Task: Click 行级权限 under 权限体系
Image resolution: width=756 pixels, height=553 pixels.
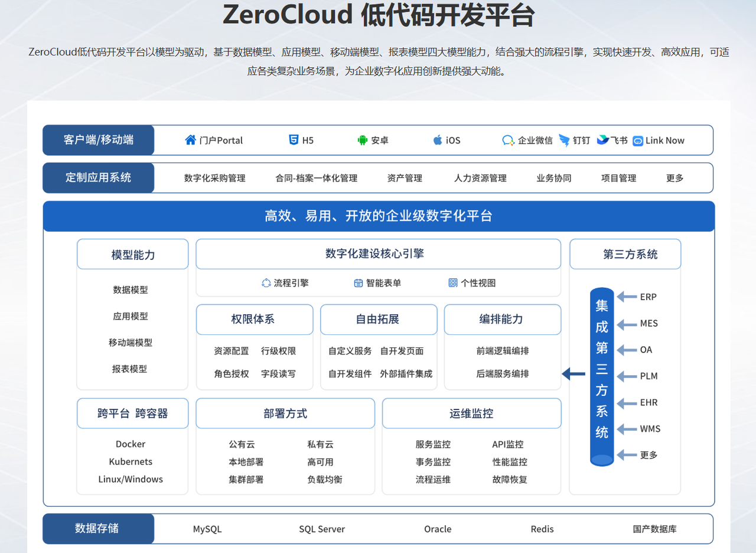Action: (x=279, y=351)
